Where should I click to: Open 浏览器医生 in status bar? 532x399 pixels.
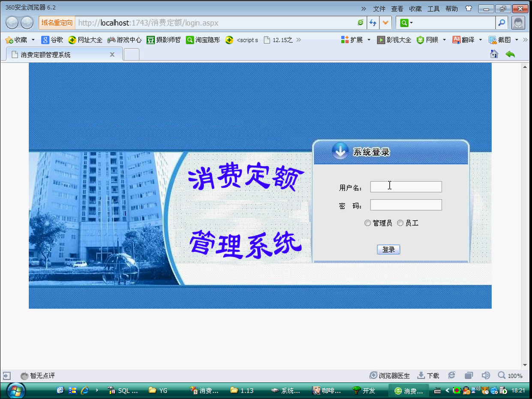(x=390, y=376)
